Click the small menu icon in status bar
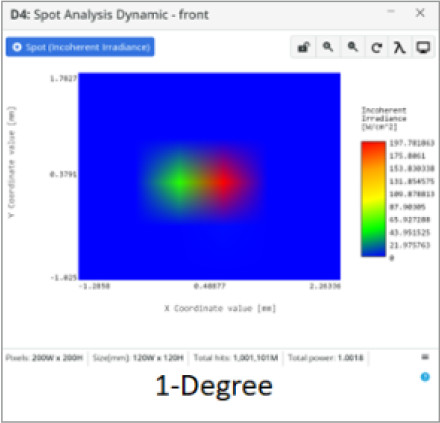 click(425, 357)
